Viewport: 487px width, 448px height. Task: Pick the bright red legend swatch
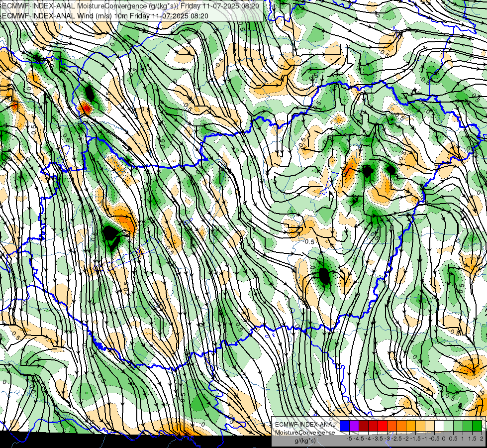383,426
